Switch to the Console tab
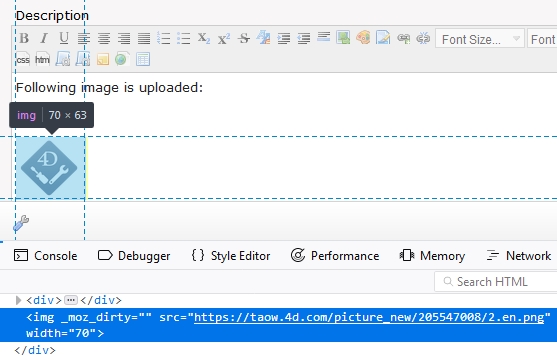Viewport: 557px width, 360px height. pos(45,256)
